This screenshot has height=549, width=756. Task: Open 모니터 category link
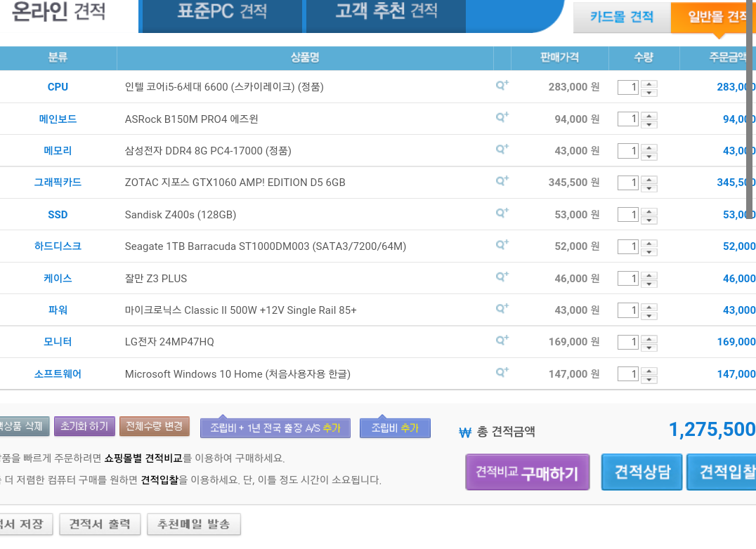58,342
